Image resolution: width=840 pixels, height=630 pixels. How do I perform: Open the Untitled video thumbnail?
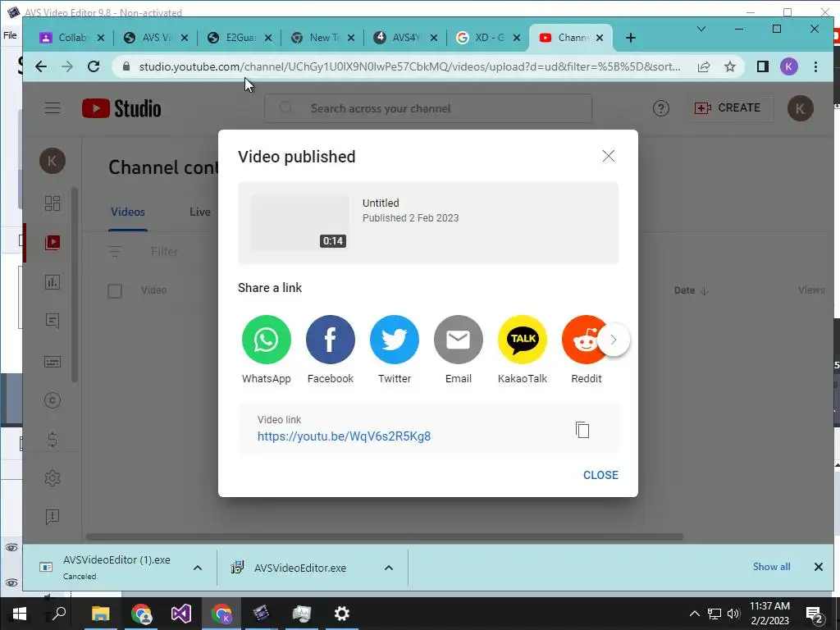(300, 222)
